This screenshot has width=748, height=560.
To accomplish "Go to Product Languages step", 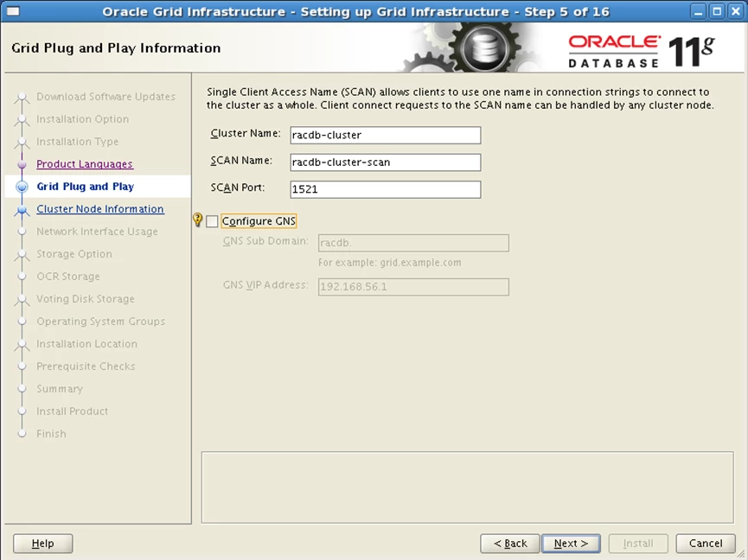I will pos(85,164).
